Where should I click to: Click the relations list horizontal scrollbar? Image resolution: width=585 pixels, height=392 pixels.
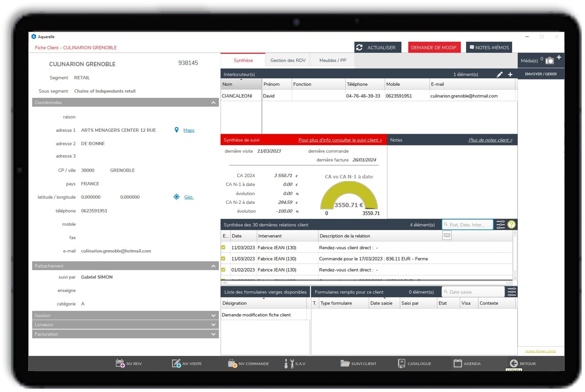(367, 283)
